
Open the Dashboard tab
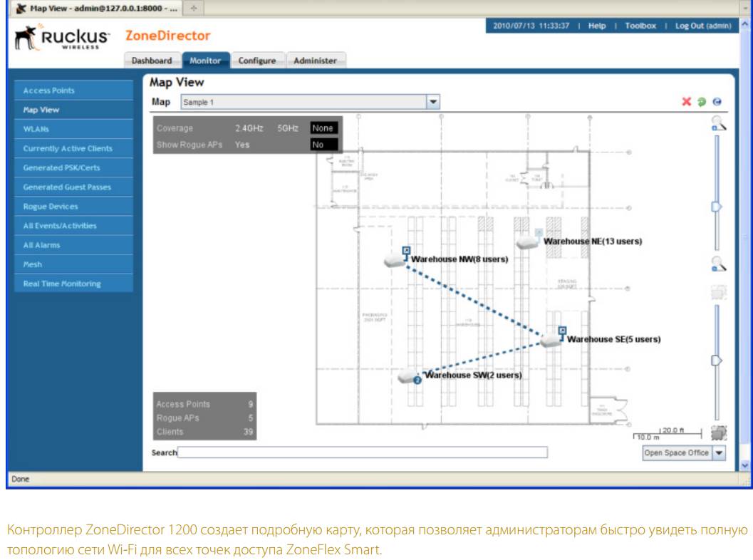click(152, 61)
